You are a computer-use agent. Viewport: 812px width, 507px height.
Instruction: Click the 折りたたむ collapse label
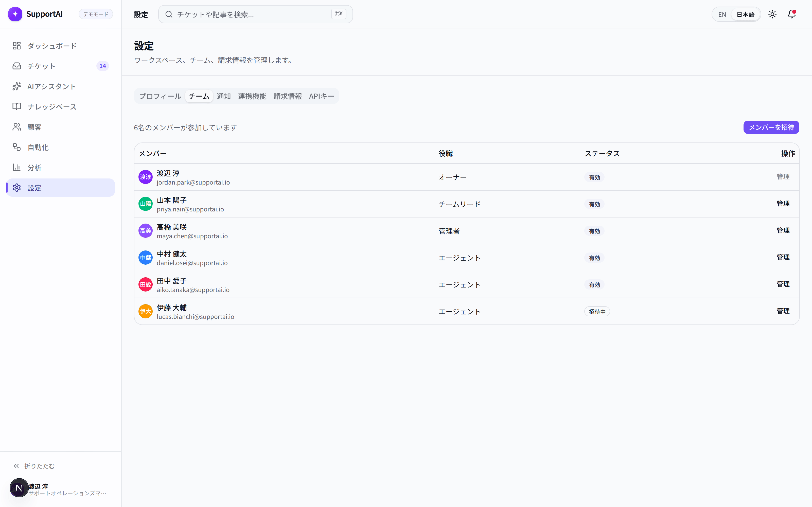click(39, 466)
